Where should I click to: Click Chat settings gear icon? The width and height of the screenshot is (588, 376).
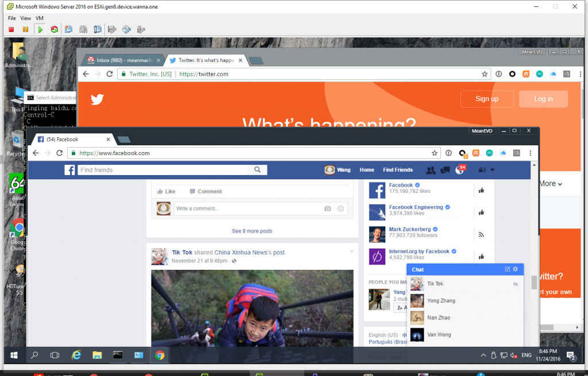[x=515, y=269]
